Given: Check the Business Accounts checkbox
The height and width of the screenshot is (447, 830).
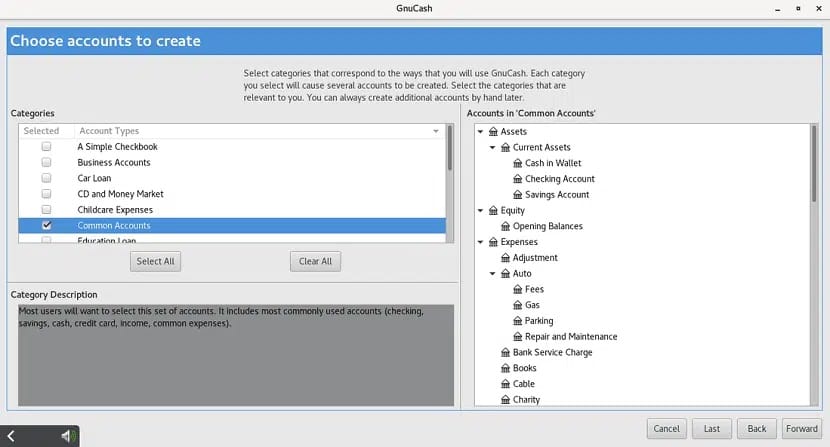Looking at the screenshot, I should (47, 162).
